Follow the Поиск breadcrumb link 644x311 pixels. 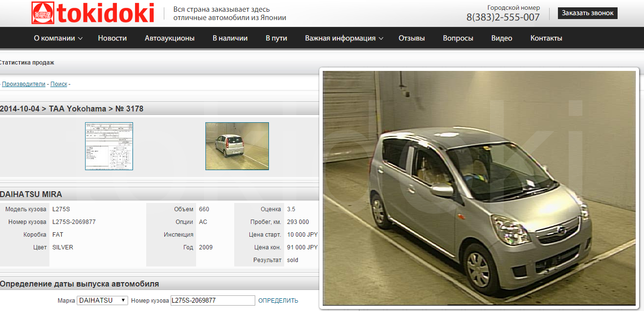(x=59, y=84)
